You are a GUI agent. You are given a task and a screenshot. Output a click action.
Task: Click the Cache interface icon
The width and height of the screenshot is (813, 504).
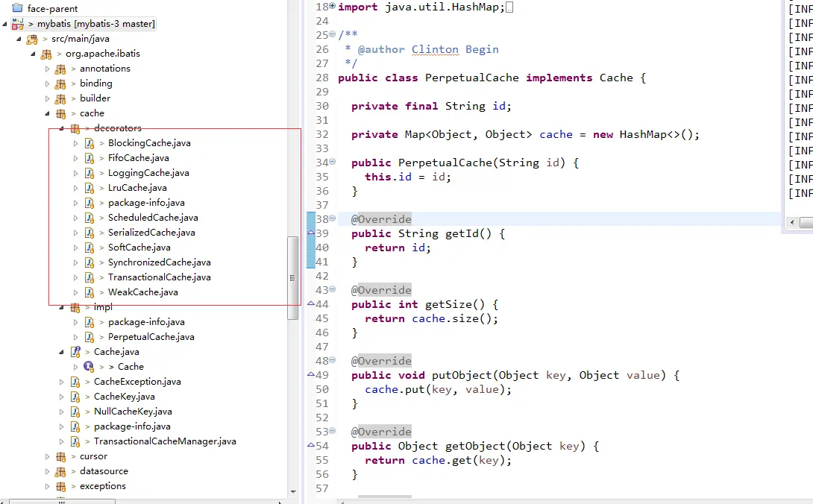click(89, 367)
